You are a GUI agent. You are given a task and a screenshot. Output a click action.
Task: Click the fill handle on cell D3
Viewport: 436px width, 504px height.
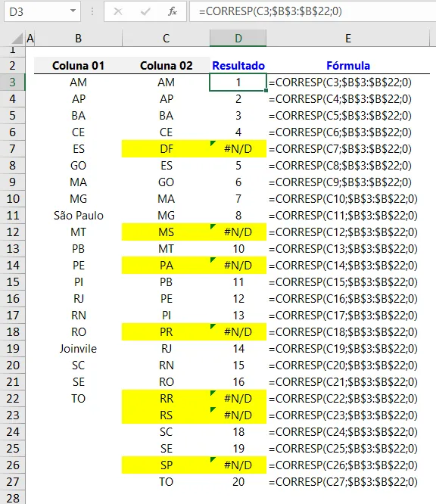tap(266, 91)
